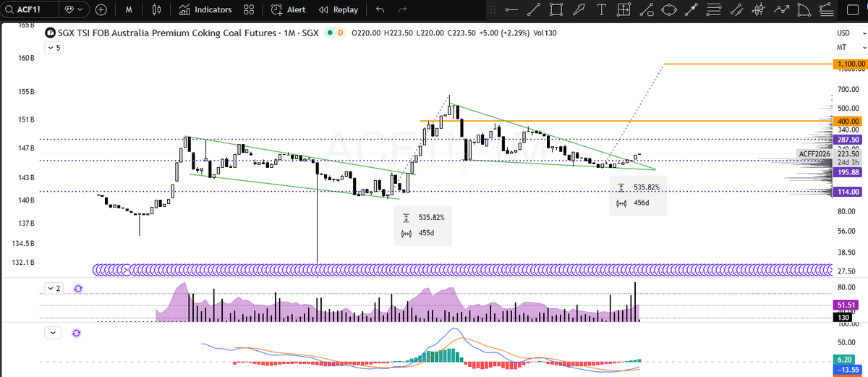Open the indicator templates grid icon
The width and height of the screenshot is (868, 377).
249,10
